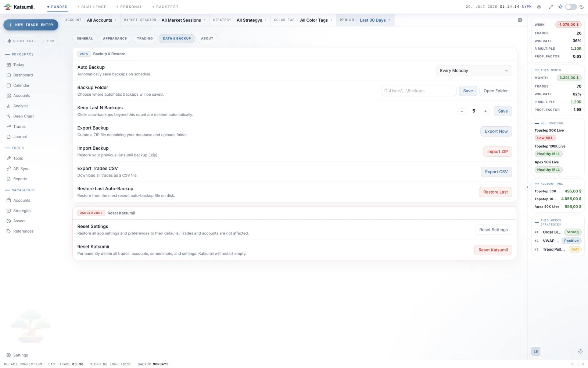
Task: Open Today in the workspace sidebar
Action: [18, 65]
